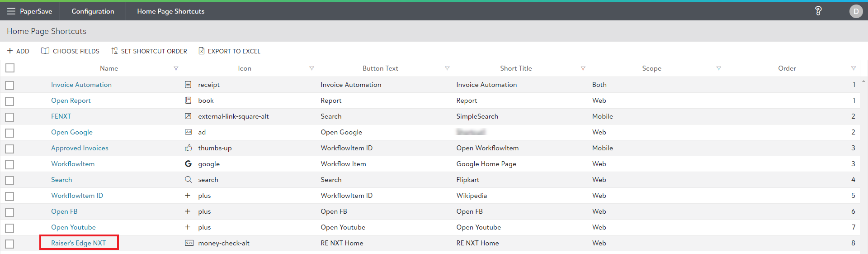Open the user profile avatar D
The width and height of the screenshot is (868, 254).
coord(855,11)
